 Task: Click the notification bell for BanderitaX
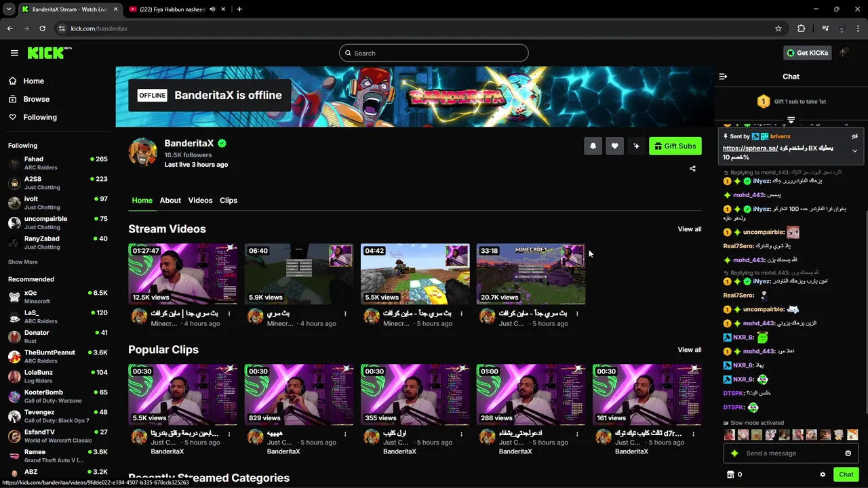click(x=593, y=146)
